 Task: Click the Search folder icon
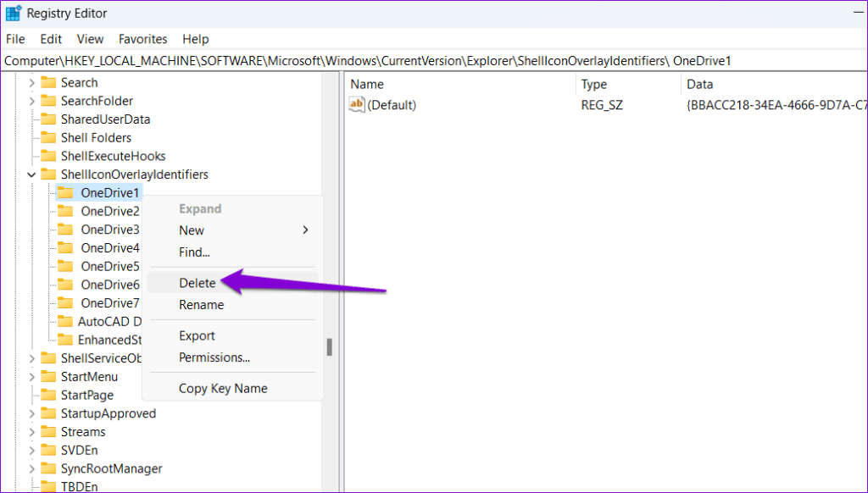click(x=48, y=82)
